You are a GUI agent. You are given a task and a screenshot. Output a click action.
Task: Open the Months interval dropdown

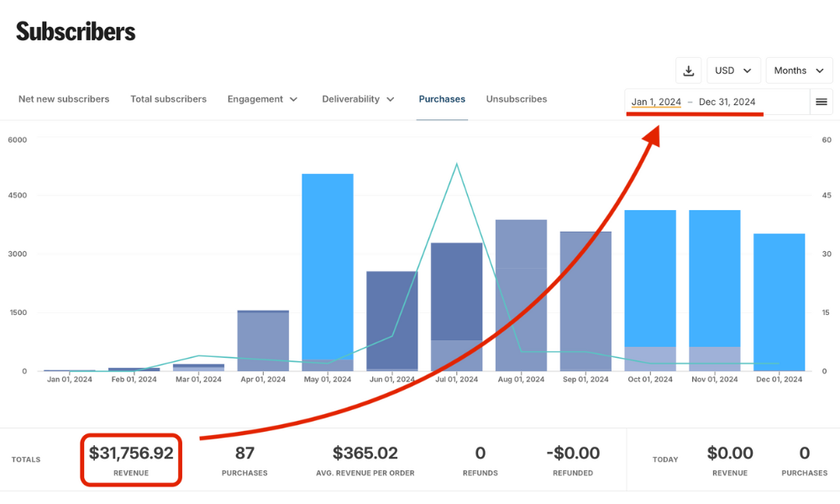[799, 71]
